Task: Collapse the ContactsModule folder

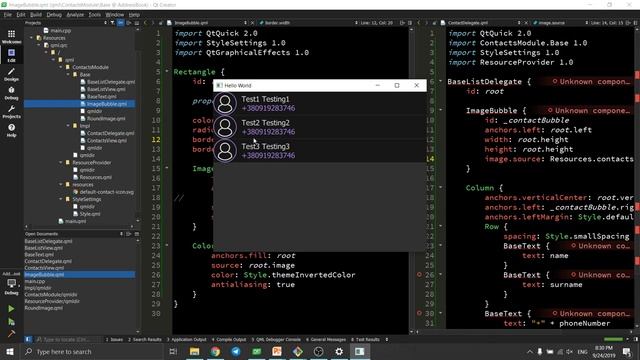Action: pos(61,67)
